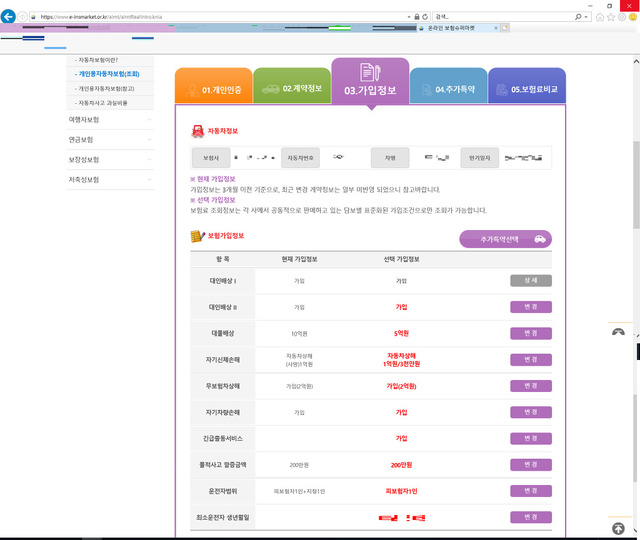Select the 04.추가특약 step tab
The image size is (640, 540).
point(449,89)
